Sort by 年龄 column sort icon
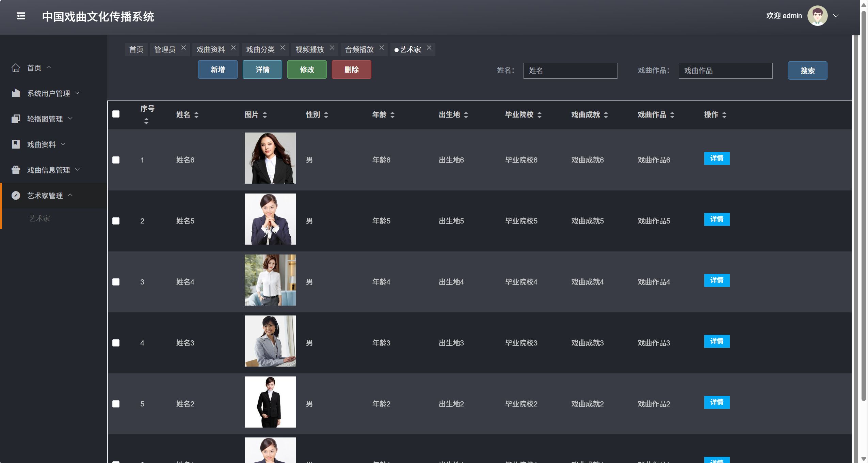 pyautogui.click(x=392, y=115)
